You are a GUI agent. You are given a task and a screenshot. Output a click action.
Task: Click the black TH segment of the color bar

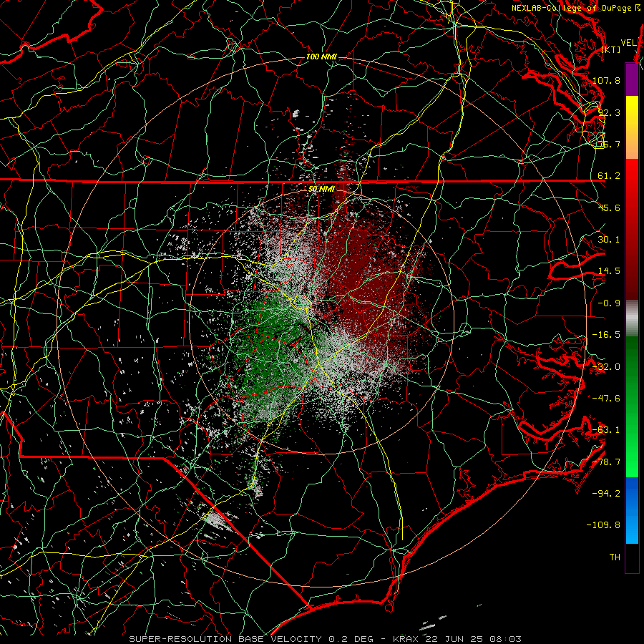[632, 558]
